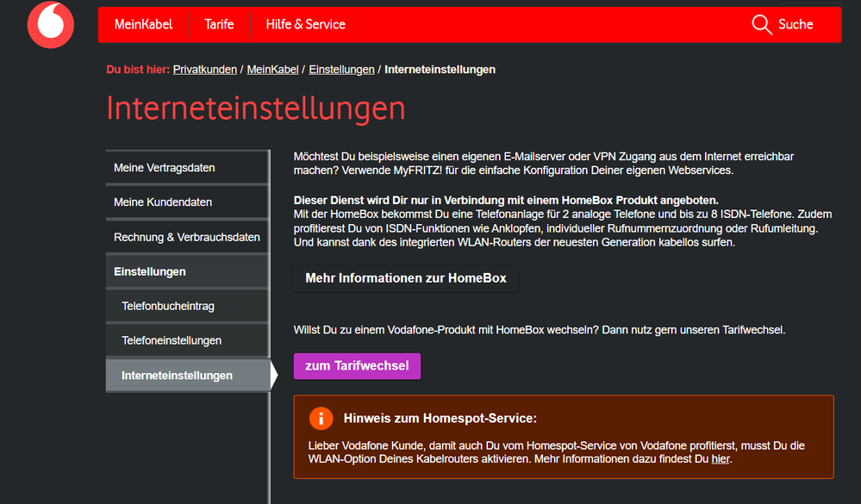Open Telefoneinstellungen sidebar item

coord(187,340)
